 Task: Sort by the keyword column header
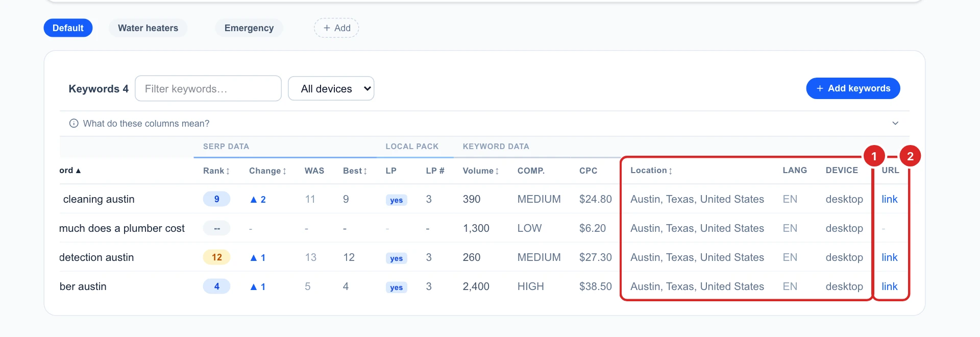70,171
